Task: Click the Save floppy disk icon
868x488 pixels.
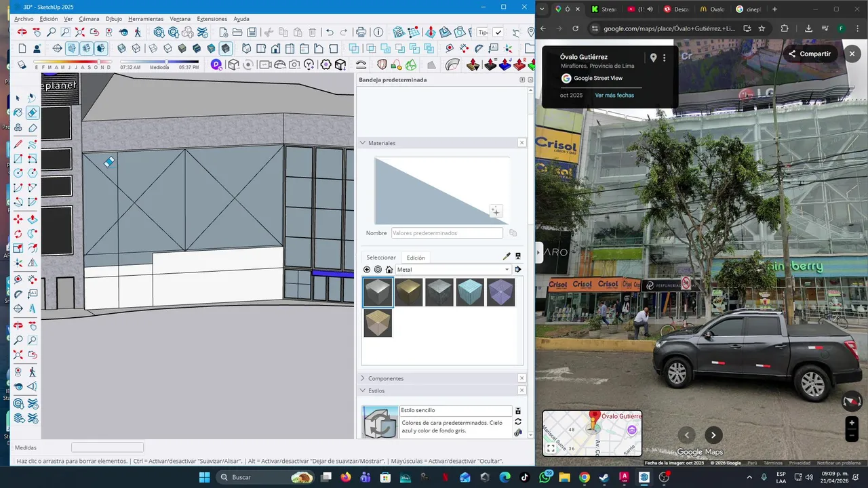Action: point(252,32)
